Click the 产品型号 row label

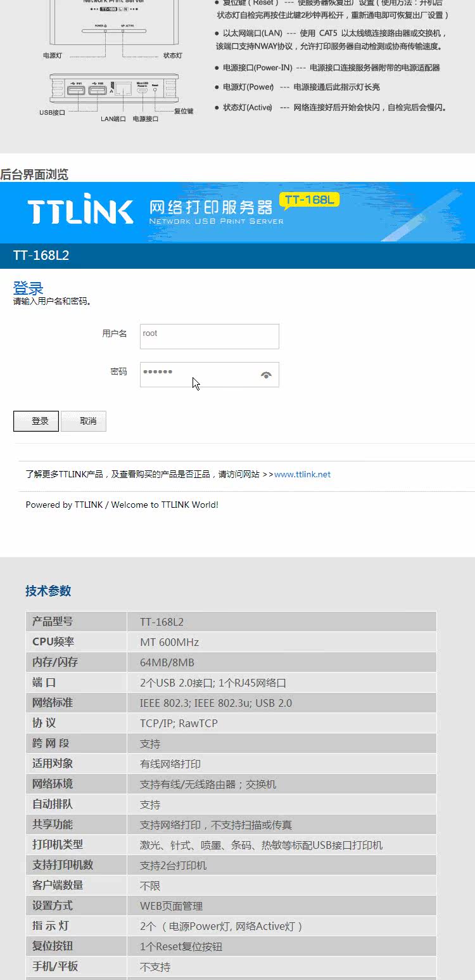tap(53, 621)
